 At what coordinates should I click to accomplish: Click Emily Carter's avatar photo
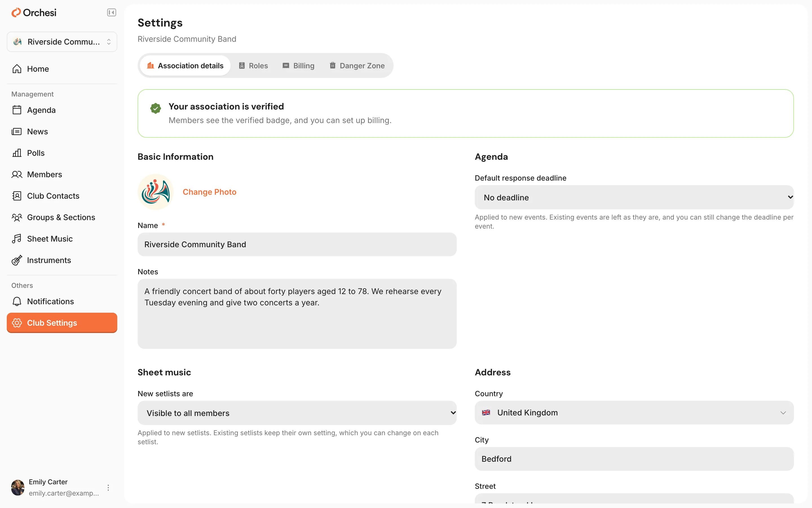[x=18, y=487]
